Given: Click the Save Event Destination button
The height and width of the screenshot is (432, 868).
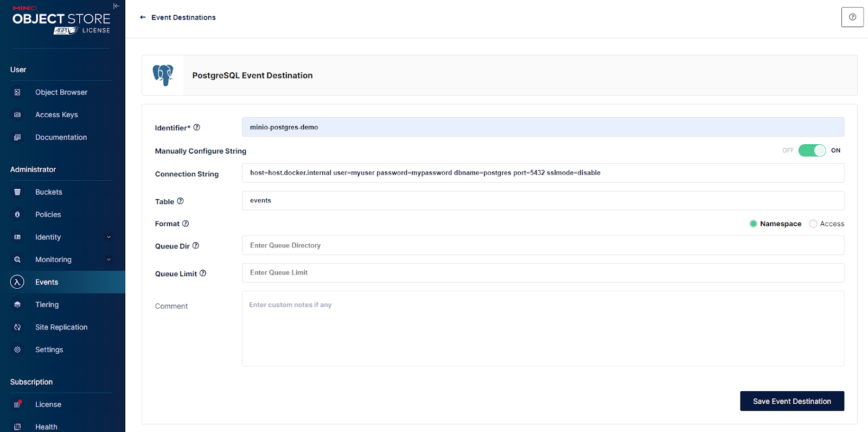Looking at the screenshot, I should tap(792, 401).
